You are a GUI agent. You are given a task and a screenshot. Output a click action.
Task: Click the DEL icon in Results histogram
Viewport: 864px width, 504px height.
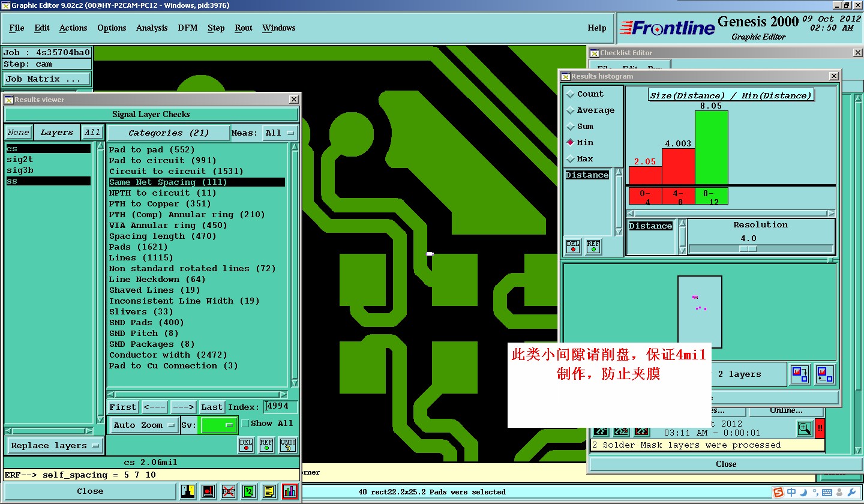pyautogui.click(x=573, y=247)
